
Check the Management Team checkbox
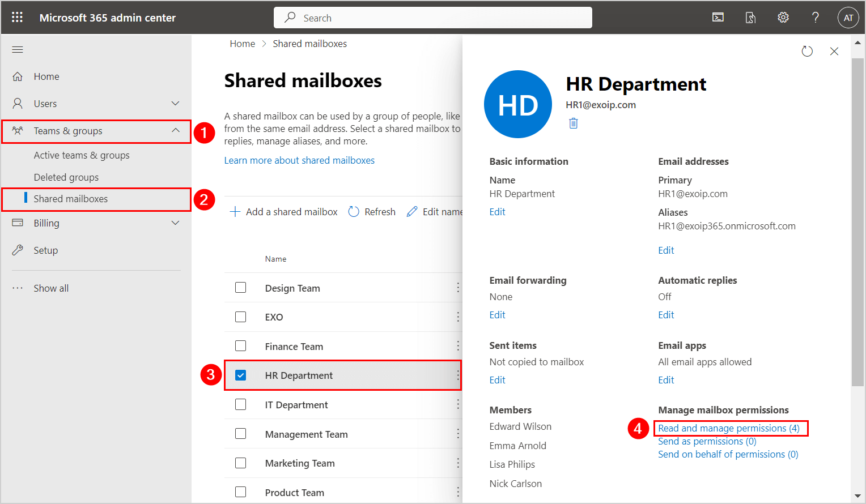pos(241,434)
